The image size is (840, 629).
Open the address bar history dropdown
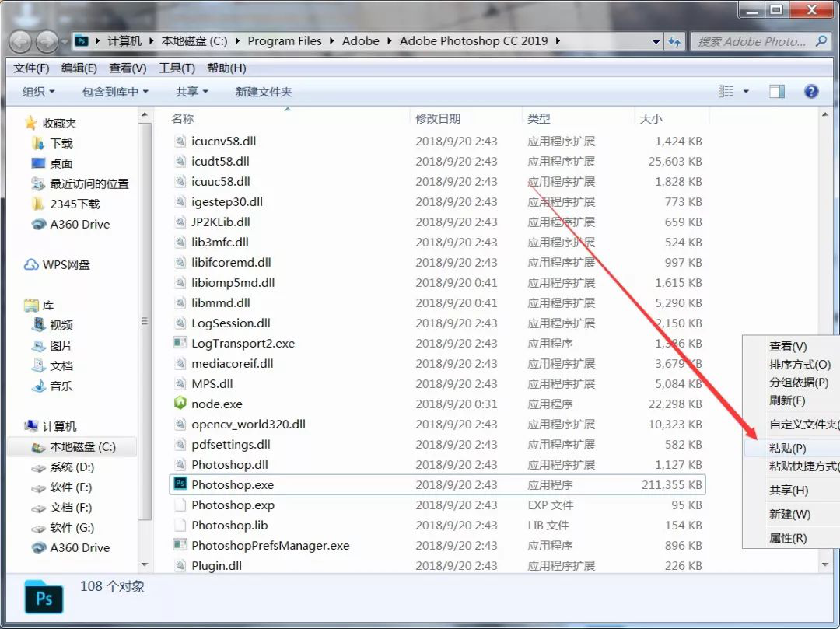click(x=656, y=42)
